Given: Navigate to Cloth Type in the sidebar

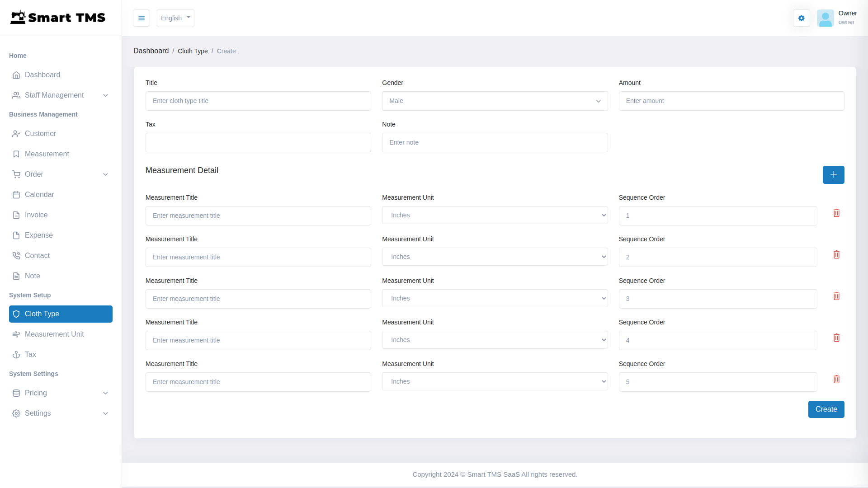Looking at the screenshot, I should (x=42, y=314).
